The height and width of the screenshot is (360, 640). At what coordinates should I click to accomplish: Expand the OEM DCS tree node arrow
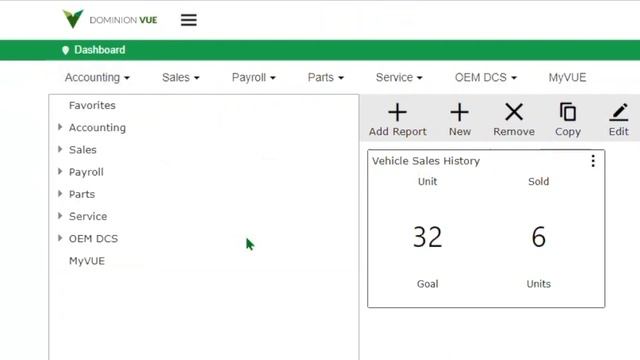tap(60, 238)
